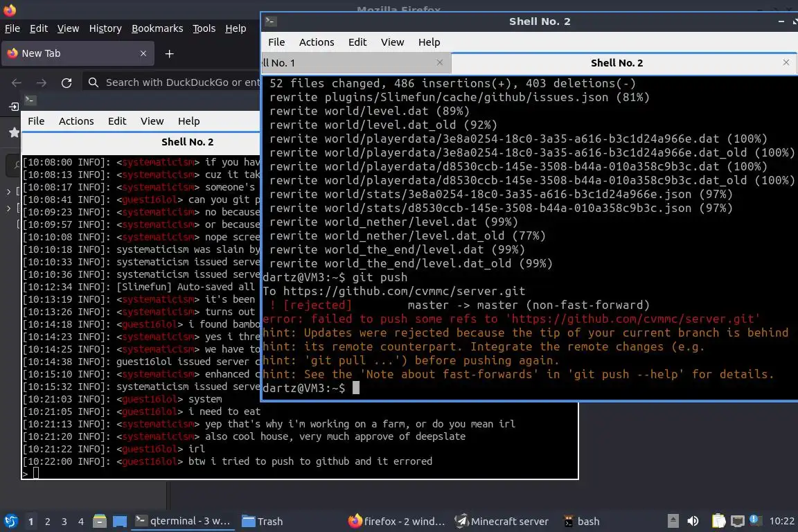The width and height of the screenshot is (798, 532).
Task: Open Firefox History menu
Action: [105, 28]
